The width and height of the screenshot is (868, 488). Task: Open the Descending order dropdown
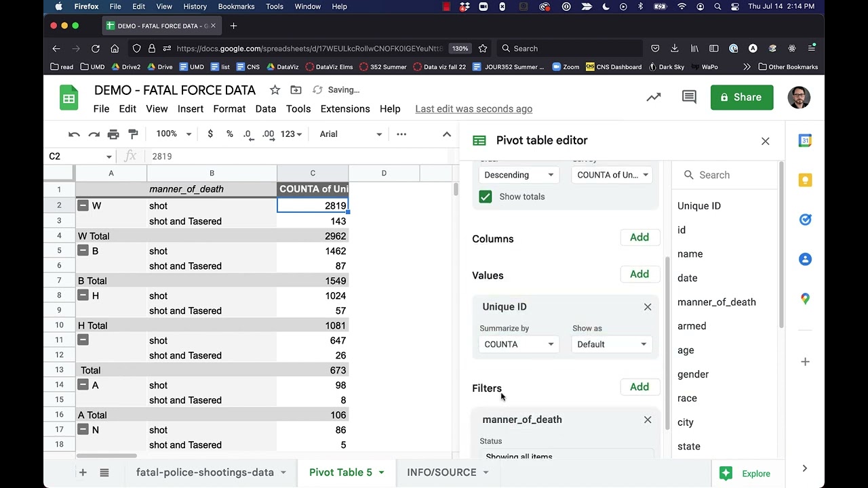click(519, 175)
